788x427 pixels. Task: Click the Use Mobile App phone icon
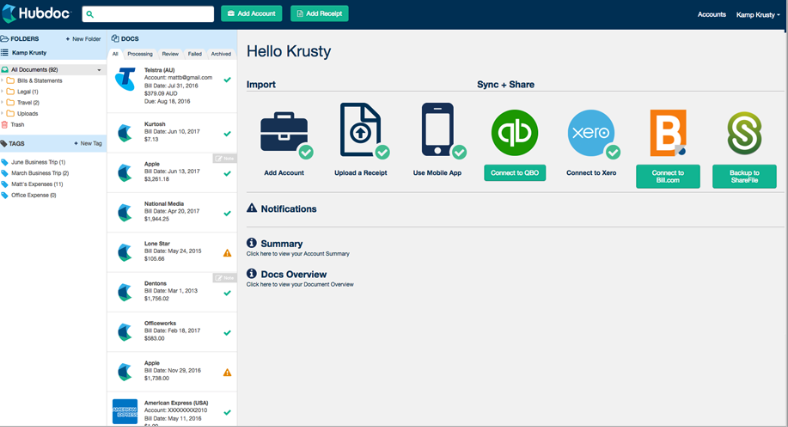438,130
